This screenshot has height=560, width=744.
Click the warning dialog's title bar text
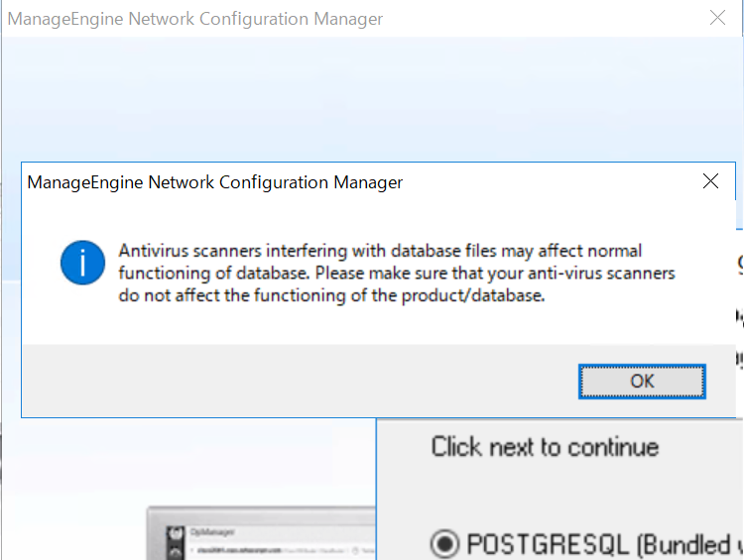[215, 182]
